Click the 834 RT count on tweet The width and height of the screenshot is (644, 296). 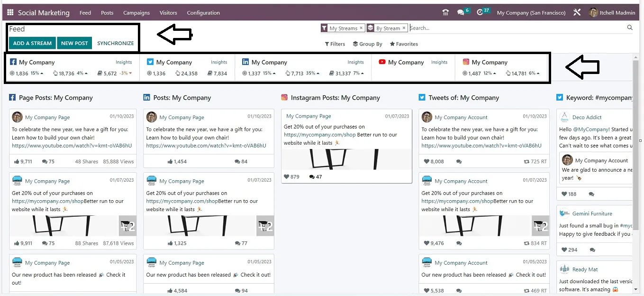tap(535, 243)
